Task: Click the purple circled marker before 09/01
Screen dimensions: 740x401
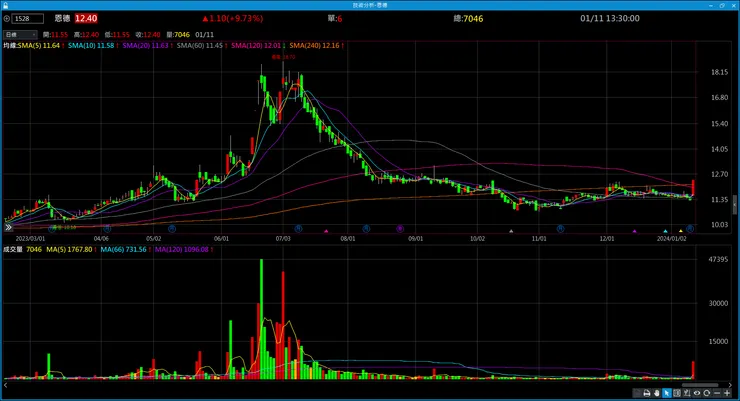Action: (x=400, y=229)
